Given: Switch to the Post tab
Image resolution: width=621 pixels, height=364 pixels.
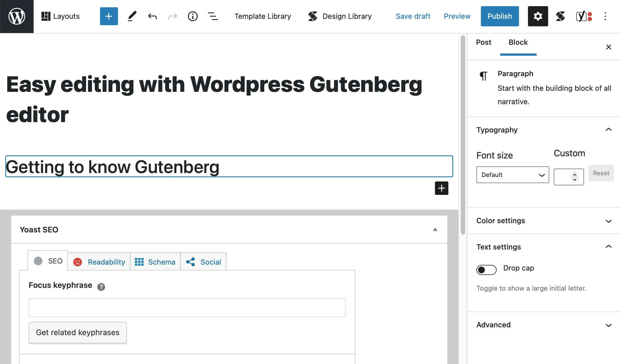Looking at the screenshot, I should coord(484,42).
